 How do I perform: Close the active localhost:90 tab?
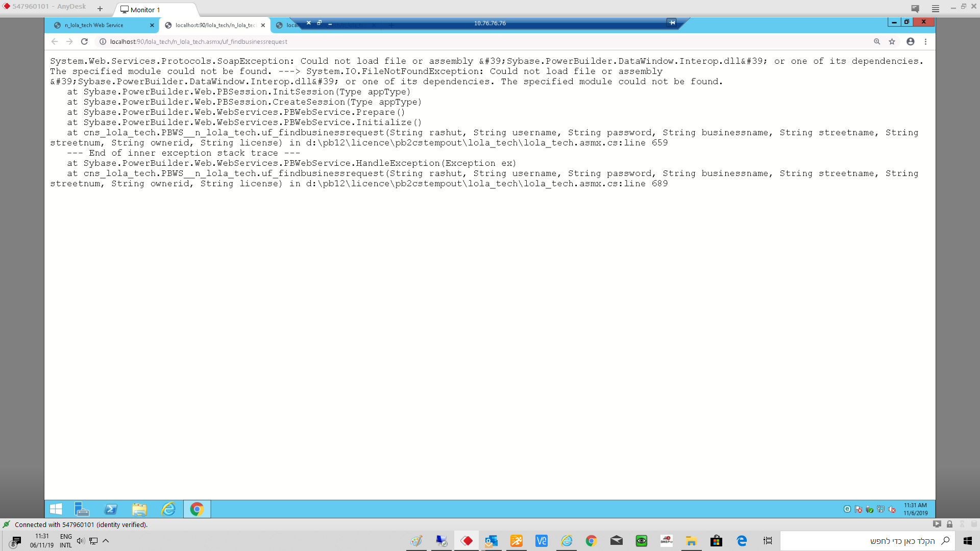pos(263,25)
